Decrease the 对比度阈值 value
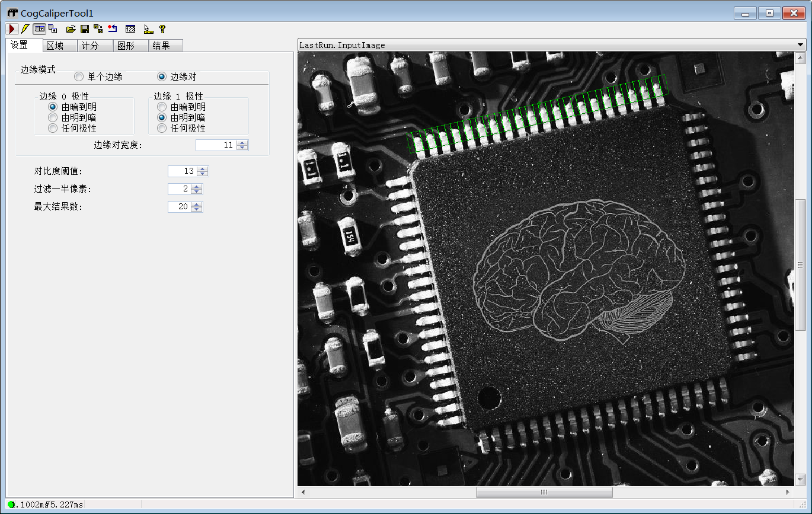Image resolution: width=812 pixels, height=514 pixels. (x=203, y=174)
